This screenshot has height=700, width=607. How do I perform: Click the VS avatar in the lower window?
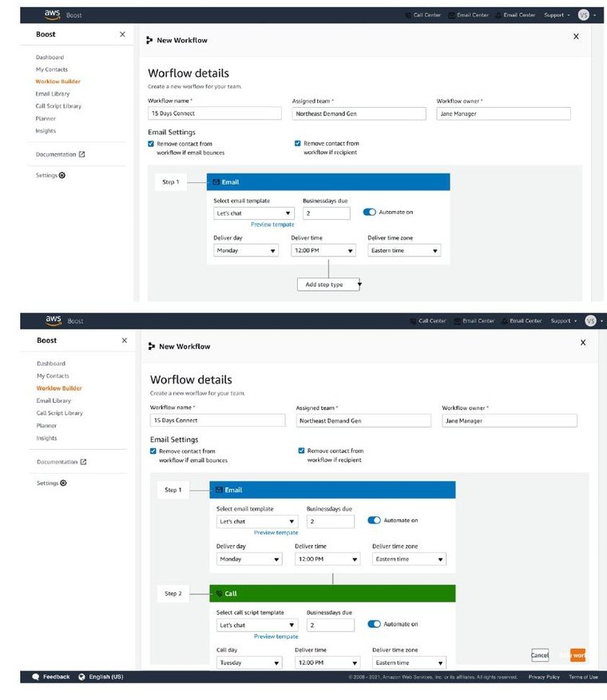point(590,320)
